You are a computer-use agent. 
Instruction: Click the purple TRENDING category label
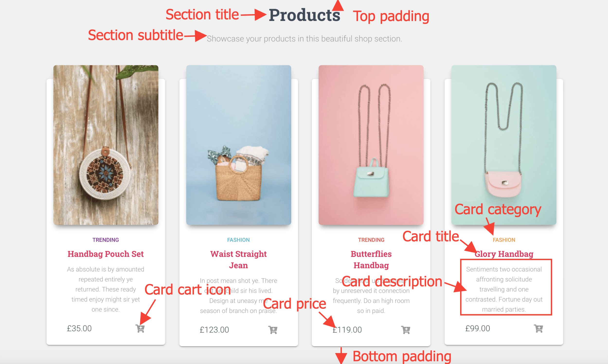106,240
